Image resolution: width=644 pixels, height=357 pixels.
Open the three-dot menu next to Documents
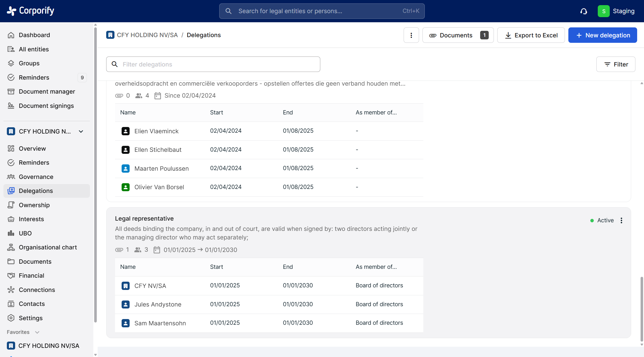point(411,35)
